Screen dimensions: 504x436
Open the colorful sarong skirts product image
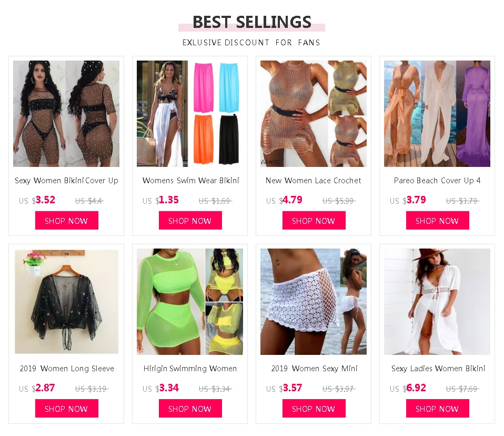189,114
